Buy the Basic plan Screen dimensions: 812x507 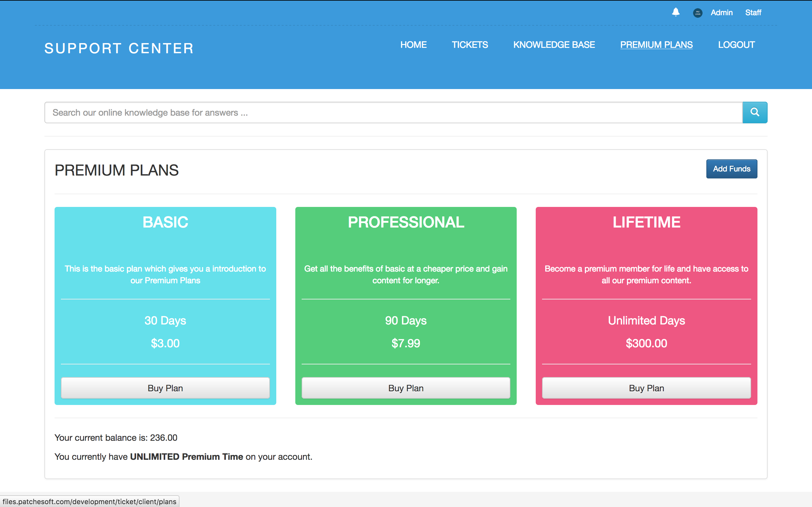click(165, 388)
